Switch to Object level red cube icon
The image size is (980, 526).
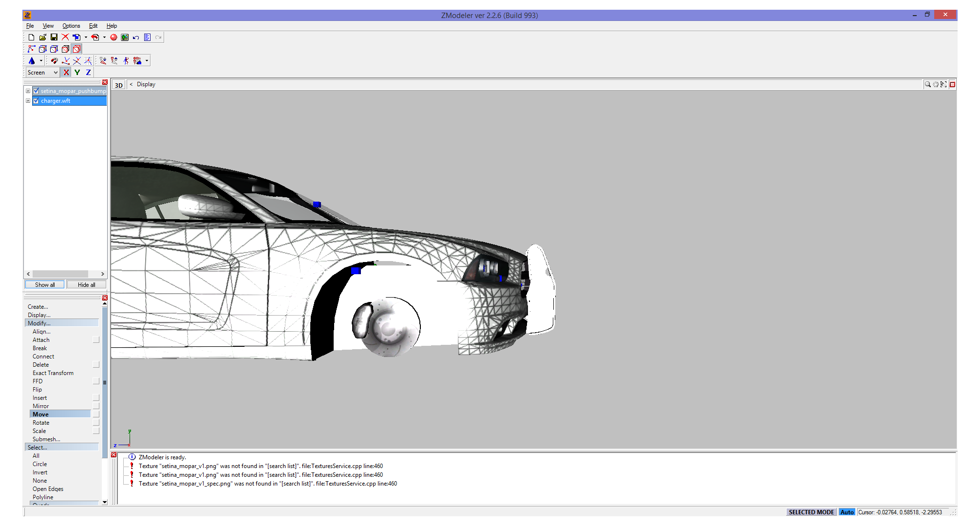(x=76, y=49)
